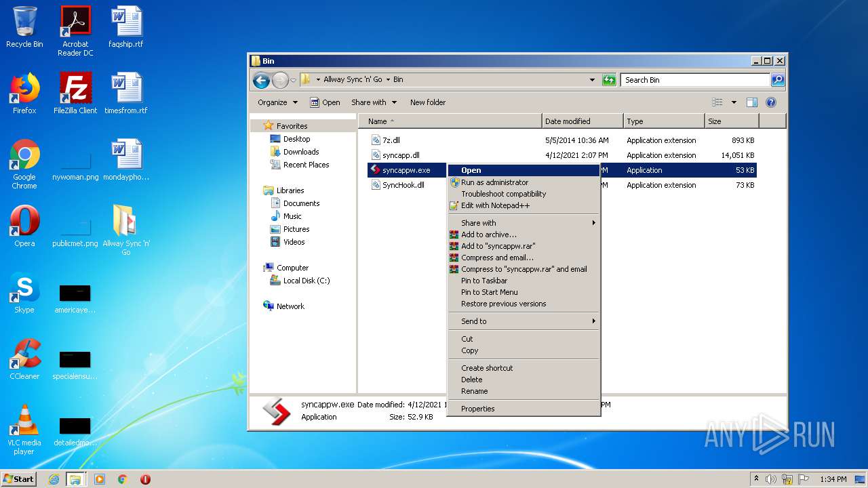Screen dimensions: 868x488
Task: Click in the Search Bin field
Action: click(x=695, y=80)
